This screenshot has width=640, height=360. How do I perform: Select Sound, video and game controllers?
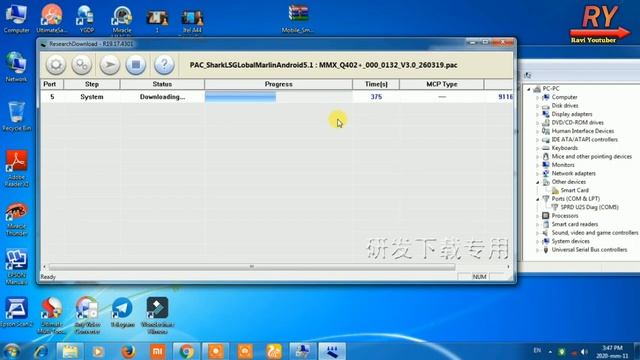(595, 233)
